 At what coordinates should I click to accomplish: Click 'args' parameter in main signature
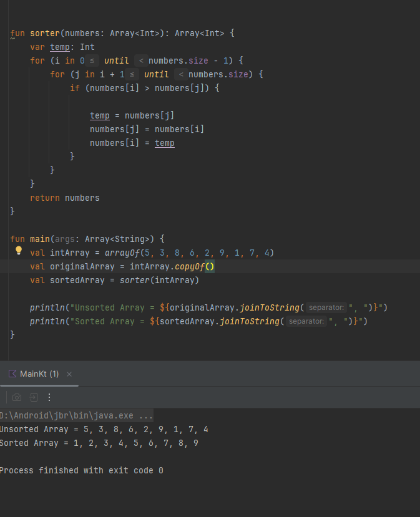coord(65,239)
